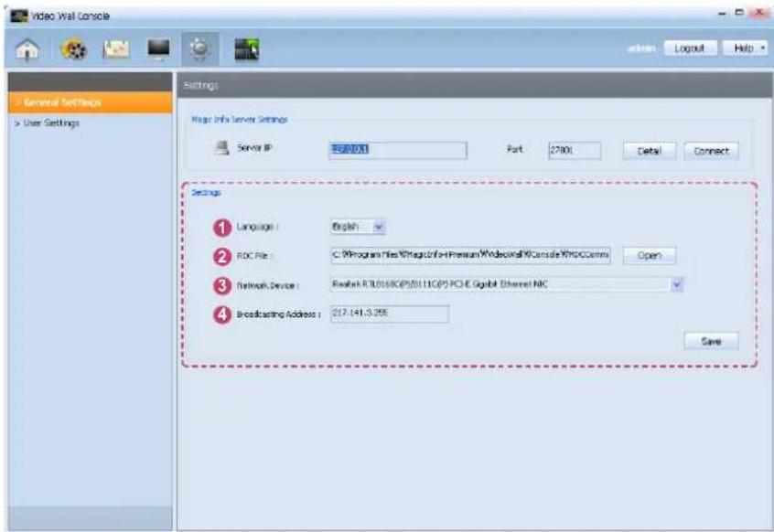Click the Video Wall Console title icon

19,16
